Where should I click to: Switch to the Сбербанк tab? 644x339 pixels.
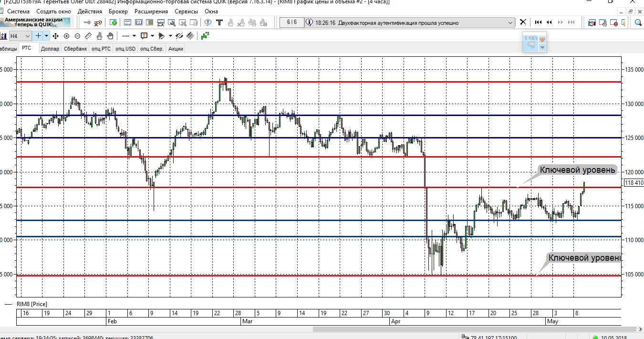[75, 49]
